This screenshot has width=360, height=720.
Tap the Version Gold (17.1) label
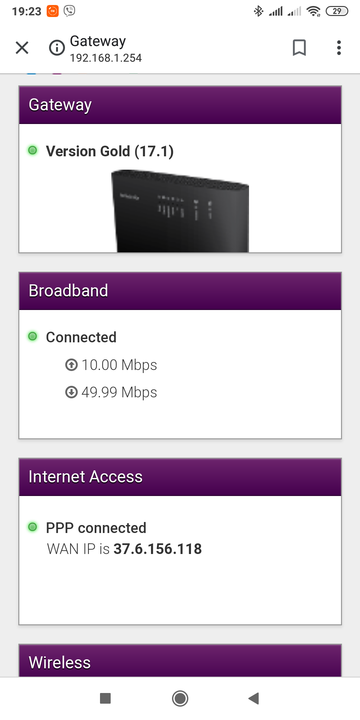[110, 151]
